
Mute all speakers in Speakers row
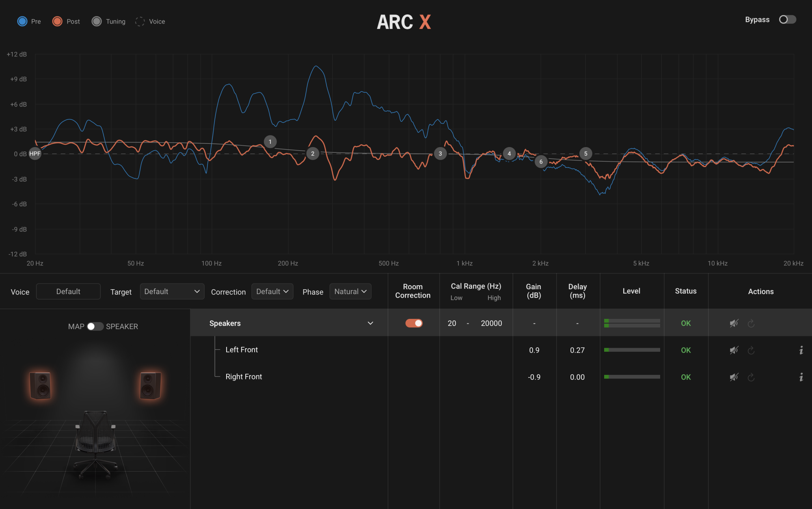tap(734, 323)
